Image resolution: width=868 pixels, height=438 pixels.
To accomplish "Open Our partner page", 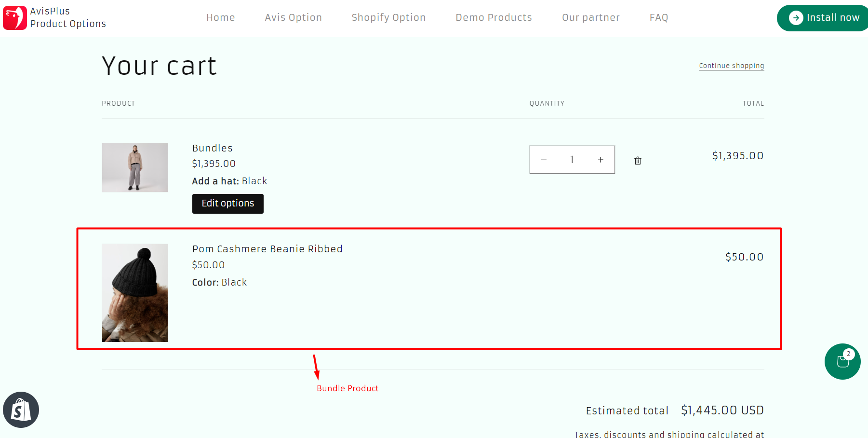I will (x=590, y=17).
